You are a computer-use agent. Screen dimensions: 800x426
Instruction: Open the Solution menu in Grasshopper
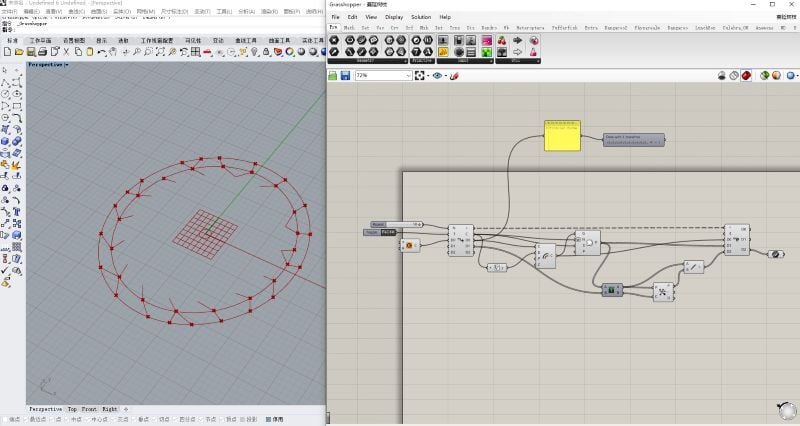pyautogui.click(x=421, y=17)
